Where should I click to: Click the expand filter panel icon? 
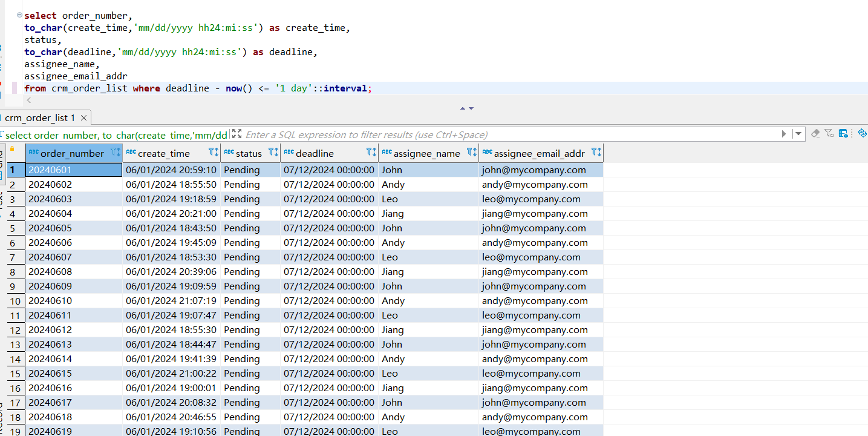tap(237, 134)
